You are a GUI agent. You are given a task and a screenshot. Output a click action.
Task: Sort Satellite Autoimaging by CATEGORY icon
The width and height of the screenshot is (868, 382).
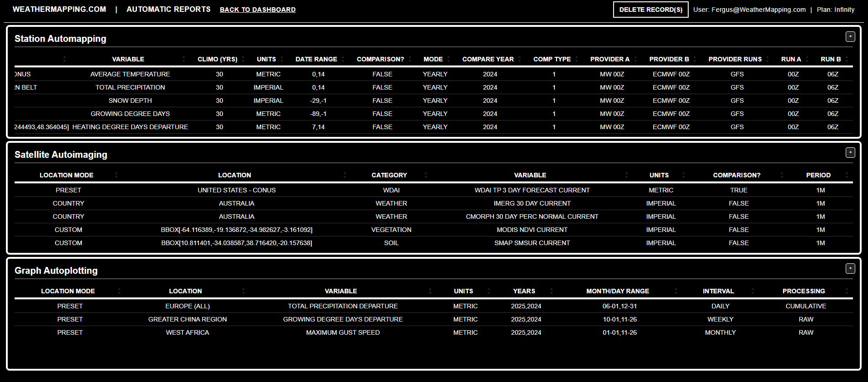426,175
